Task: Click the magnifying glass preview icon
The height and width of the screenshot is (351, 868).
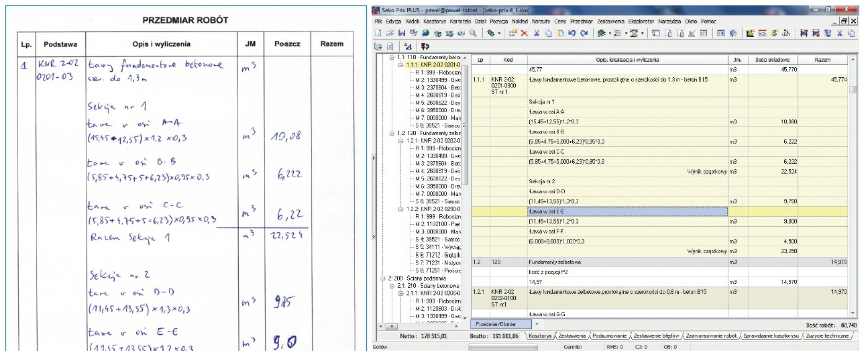Action: (473, 32)
